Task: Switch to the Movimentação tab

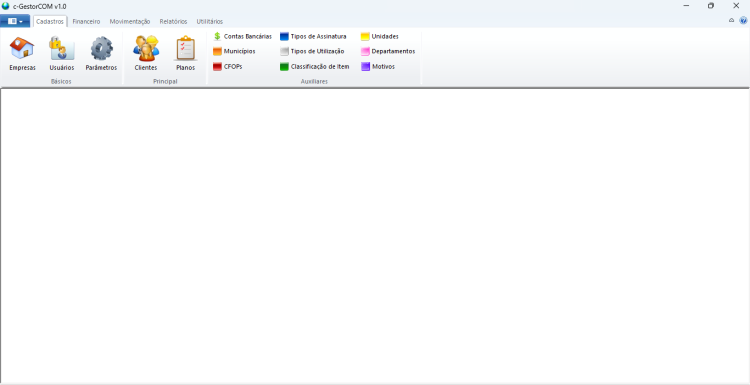Action: [130, 22]
